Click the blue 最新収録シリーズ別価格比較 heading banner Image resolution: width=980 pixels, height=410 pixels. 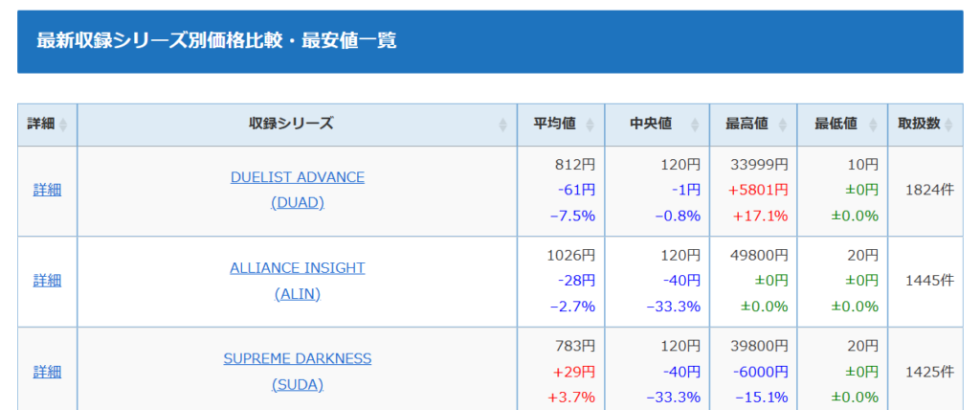490,41
